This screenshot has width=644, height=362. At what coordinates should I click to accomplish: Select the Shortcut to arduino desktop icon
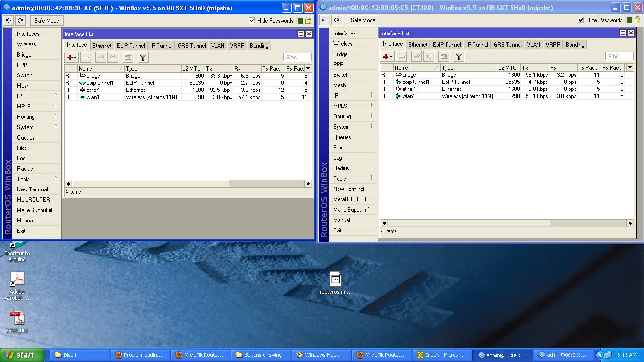pyautogui.click(x=17, y=252)
